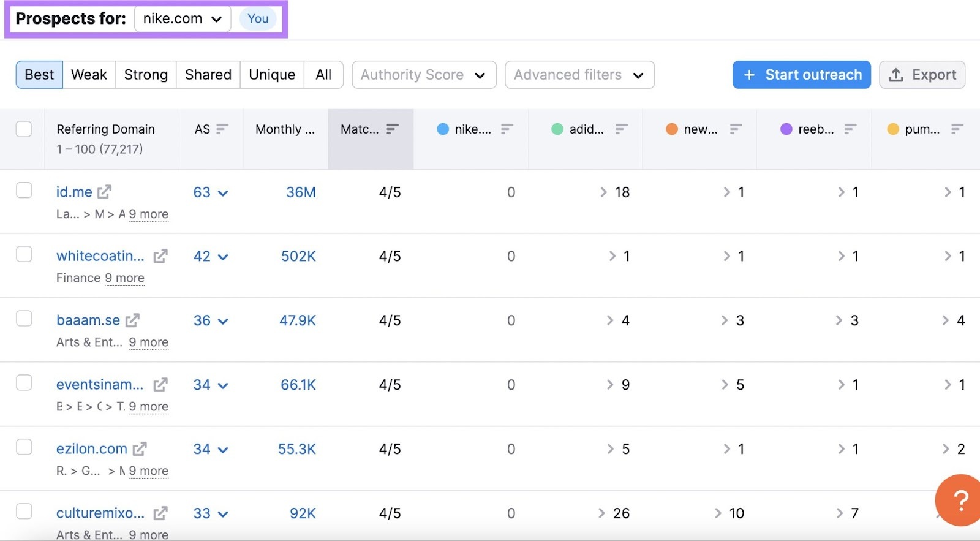Image resolution: width=980 pixels, height=541 pixels.
Task: Open id.me external link icon
Action: [105, 192]
